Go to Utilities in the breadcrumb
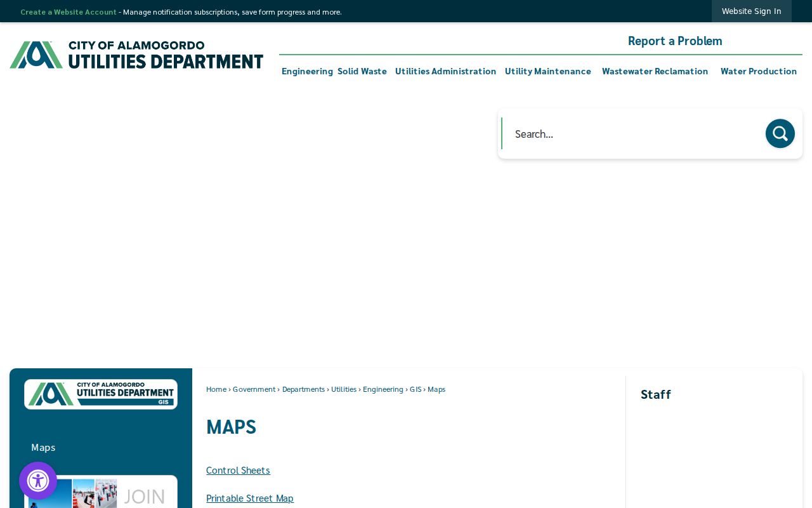 click(x=344, y=389)
